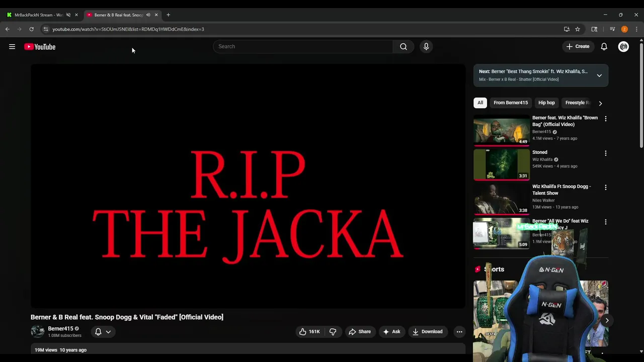Viewport: 644px width, 362px height.
Task: Open 'Berner feat. Wiz Khalifa Brown Bag' title
Action: [565, 121]
